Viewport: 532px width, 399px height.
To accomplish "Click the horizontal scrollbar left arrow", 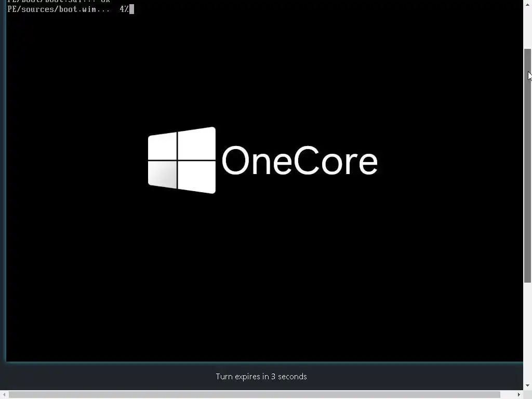I will point(4,395).
